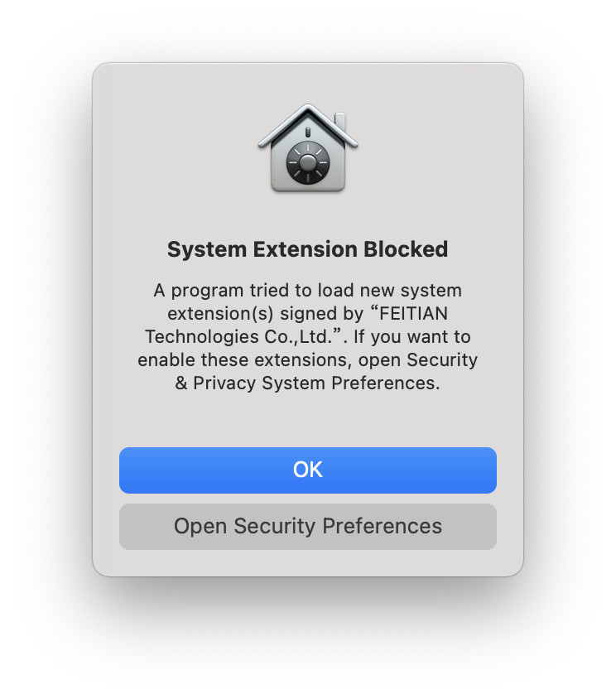Choose the gray Open Security Preferences button
616x699 pixels.
tap(308, 527)
